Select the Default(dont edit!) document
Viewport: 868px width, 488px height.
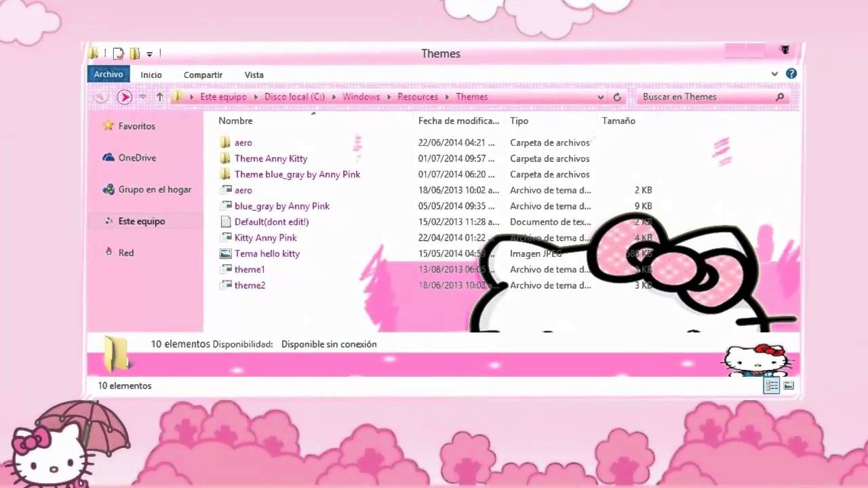click(x=271, y=222)
